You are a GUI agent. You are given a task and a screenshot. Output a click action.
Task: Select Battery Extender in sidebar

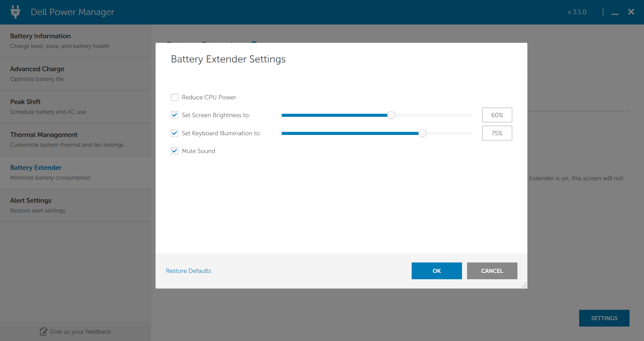(76, 172)
